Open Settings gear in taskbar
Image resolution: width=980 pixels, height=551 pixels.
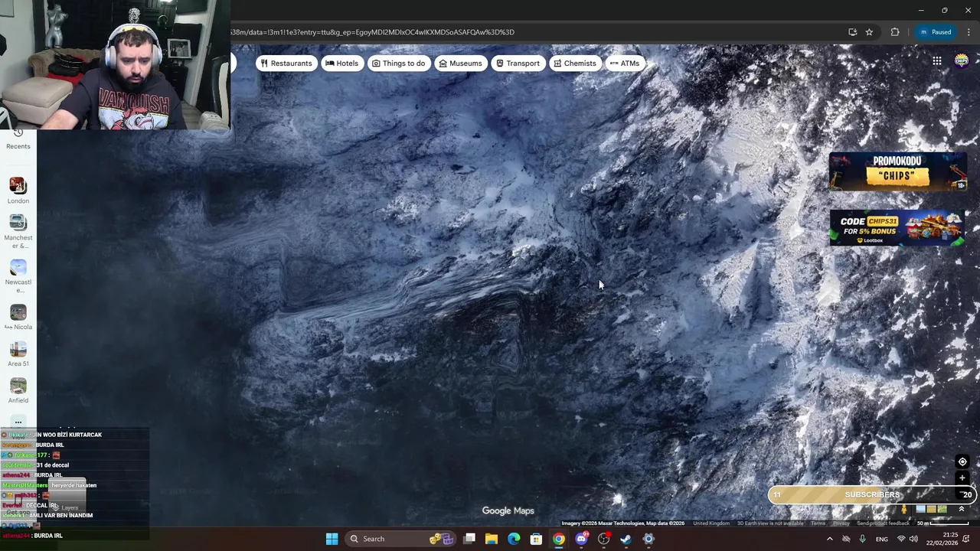(x=648, y=539)
